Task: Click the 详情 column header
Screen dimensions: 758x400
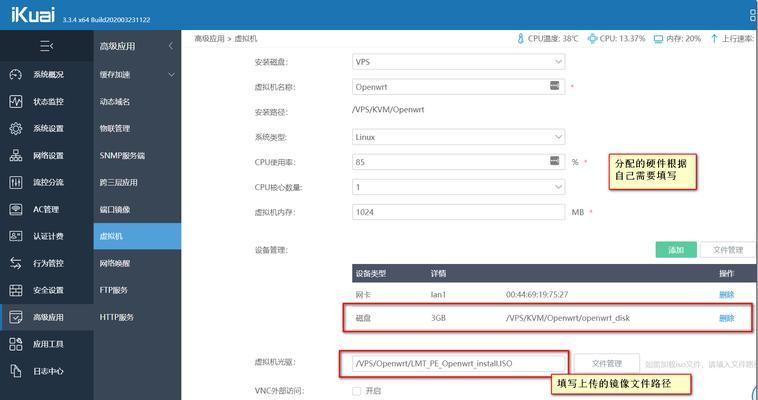Action: (x=438, y=274)
